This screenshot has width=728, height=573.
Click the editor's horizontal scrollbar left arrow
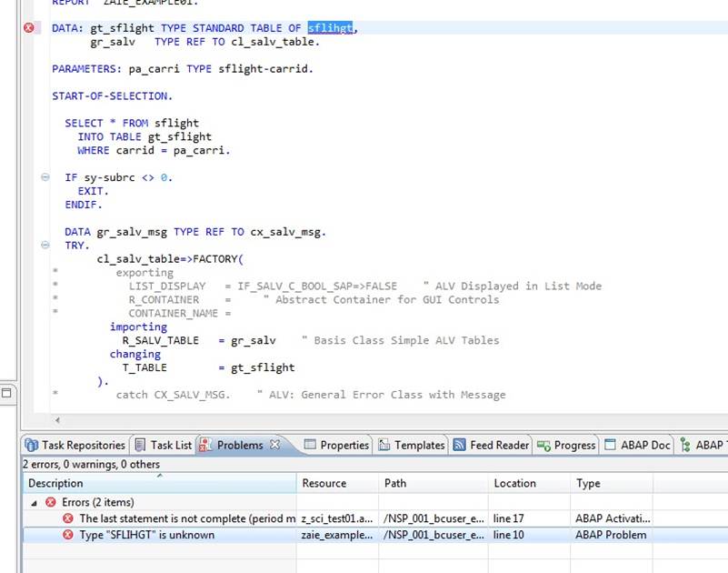click(56, 421)
